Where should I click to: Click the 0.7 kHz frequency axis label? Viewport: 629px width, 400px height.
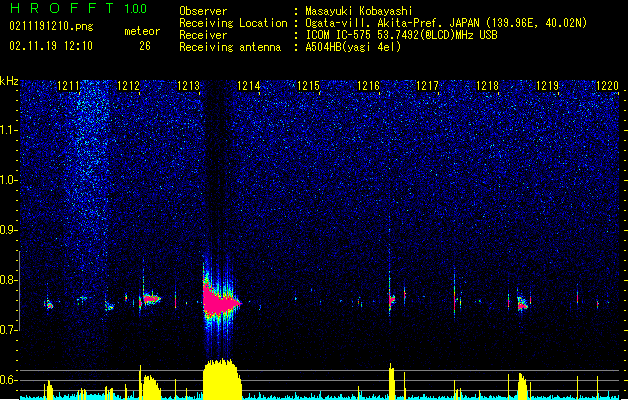[x=9, y=330]
